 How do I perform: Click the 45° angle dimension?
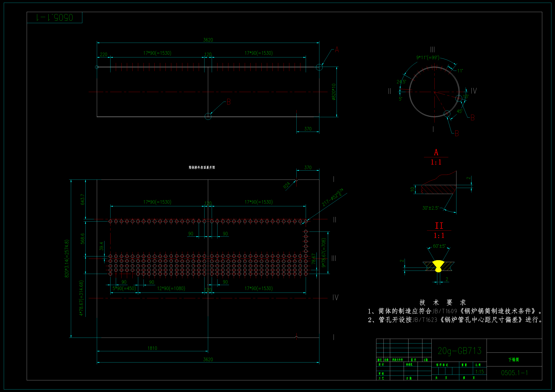click(x=460, y=111)
